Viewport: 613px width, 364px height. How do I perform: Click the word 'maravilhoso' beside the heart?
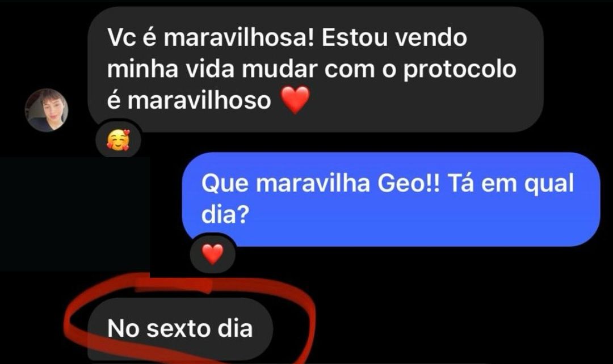point(199,100)
